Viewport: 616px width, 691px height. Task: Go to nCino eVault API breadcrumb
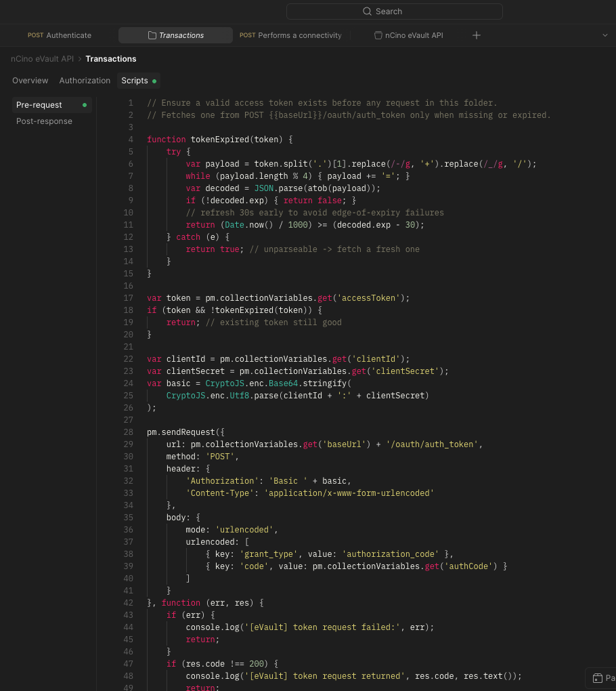point(42,59)
